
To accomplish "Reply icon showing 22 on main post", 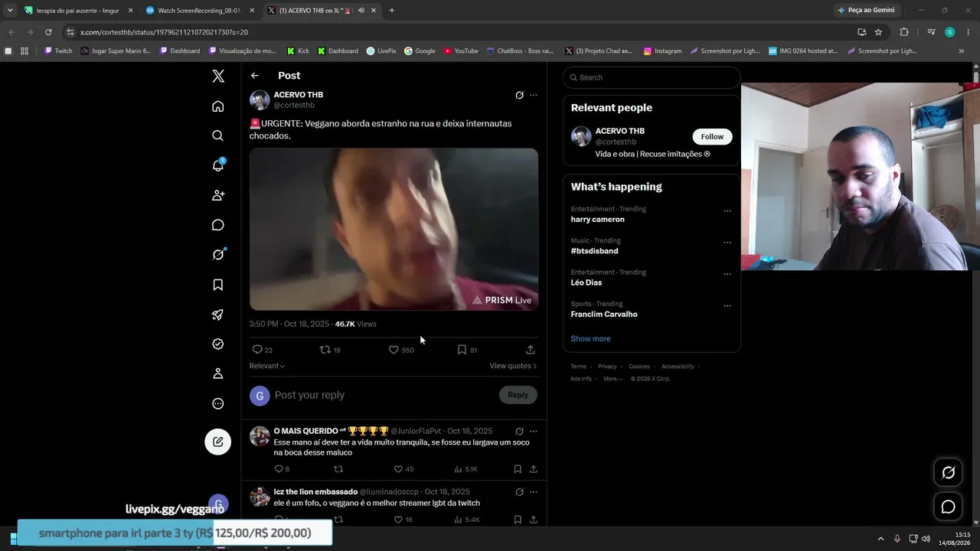I will tap(262, 350).
